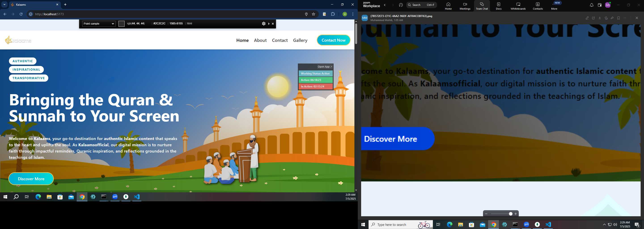Bookmark this page with the star icon
Viewport: 644px width, 229px height.
[314, 14]
